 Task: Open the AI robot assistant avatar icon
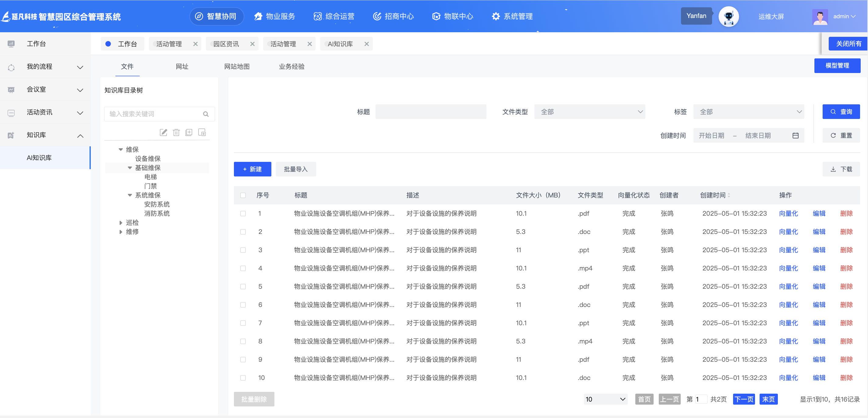729,16
